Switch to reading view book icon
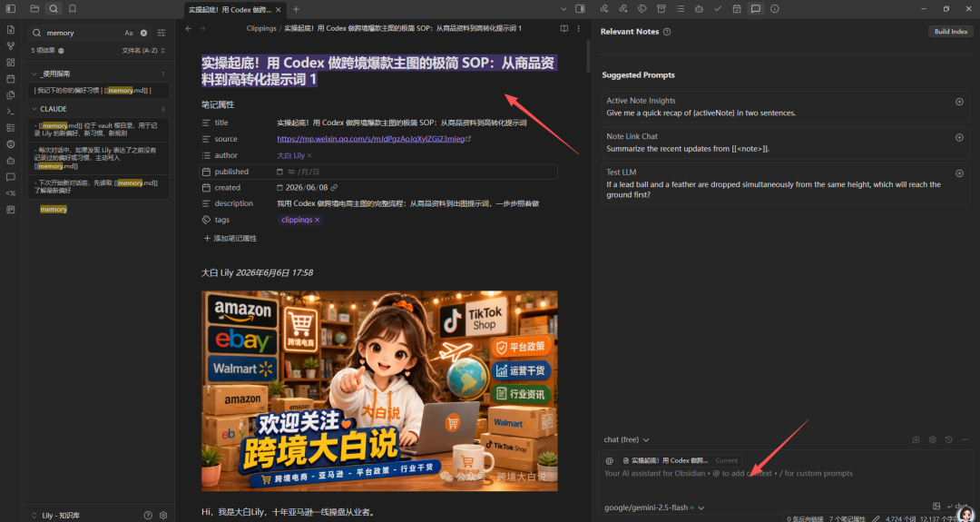Image resolution: width=980 pixels, height=522 pixels. click(x=563, y=29)
